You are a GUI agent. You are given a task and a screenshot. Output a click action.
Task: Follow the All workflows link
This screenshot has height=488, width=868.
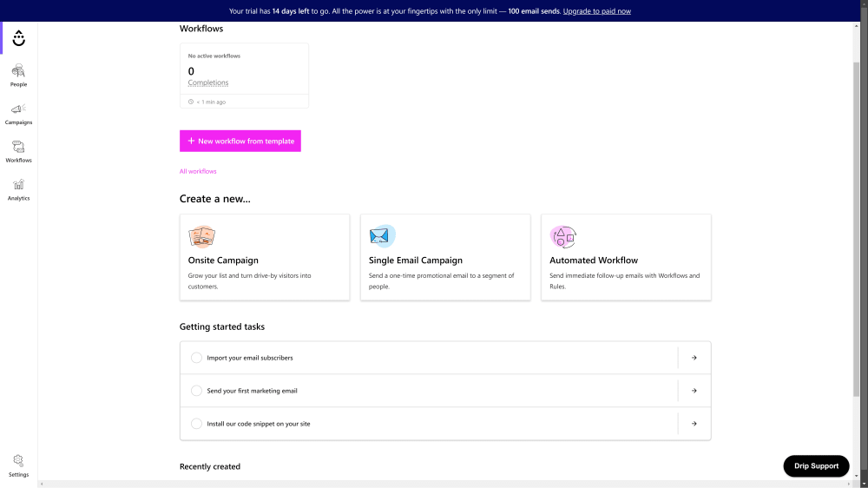coord(198,171)
